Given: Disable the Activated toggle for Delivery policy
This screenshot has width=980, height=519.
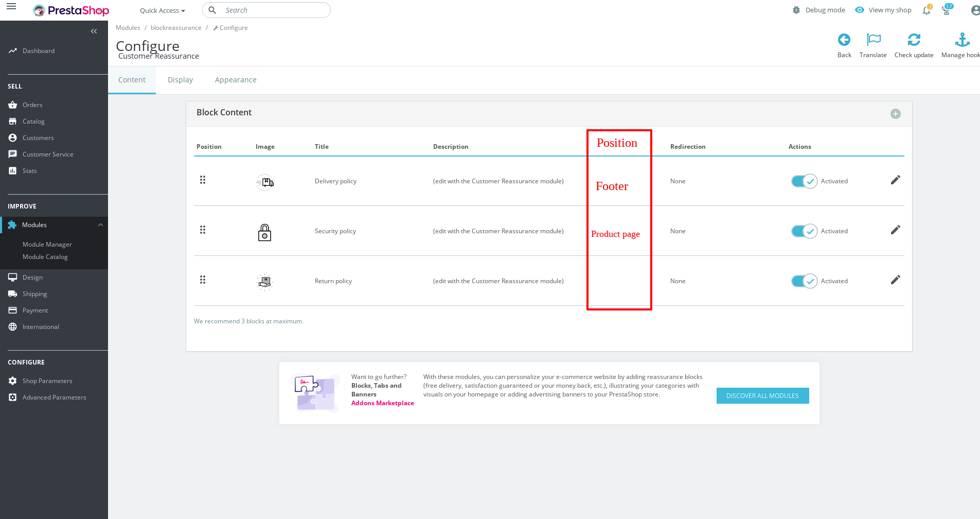Looking at the screenshot, I should [x=804, y=181].
